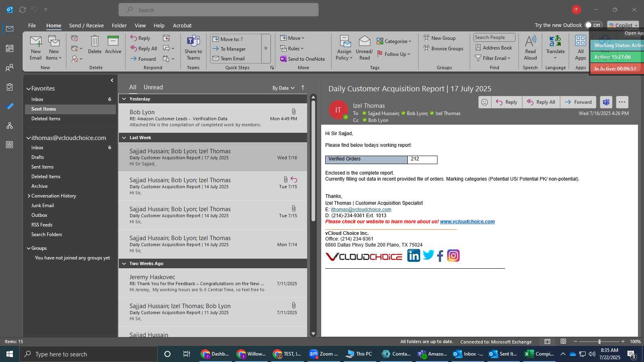
Task: Click Share to Teams icon
Action: pyautogui.click(x=193, y=47)
